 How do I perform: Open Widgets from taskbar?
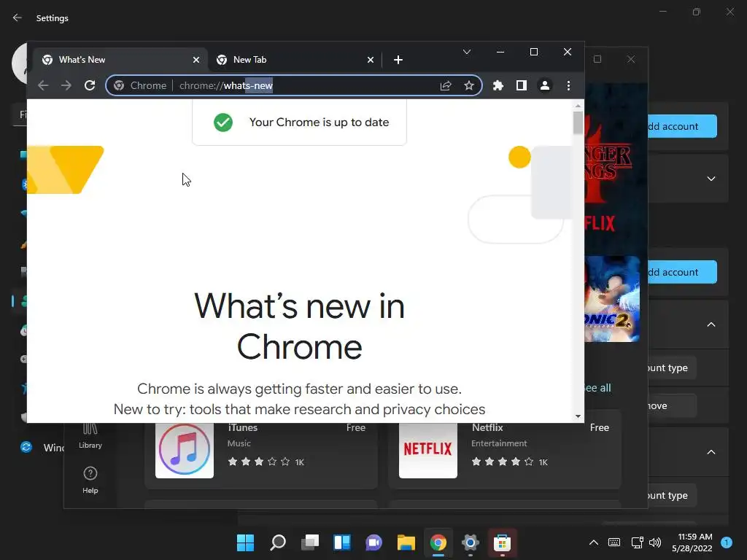point(342,542)
